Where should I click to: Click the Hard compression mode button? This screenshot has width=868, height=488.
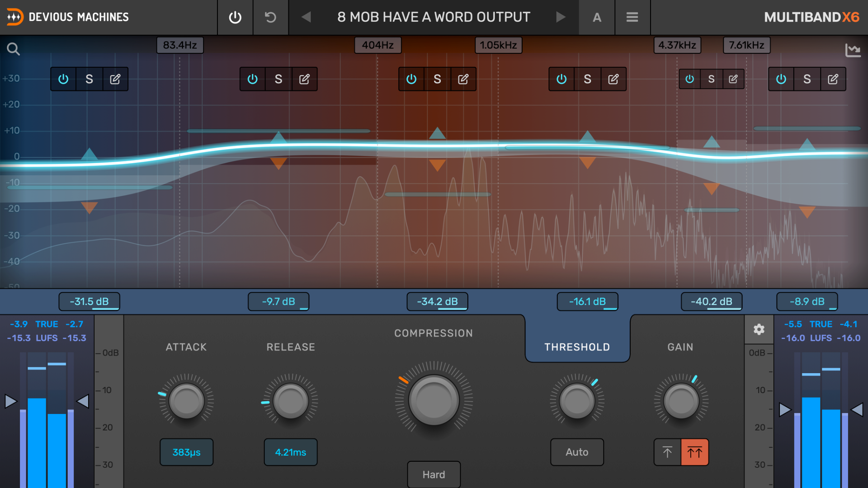[434, 474]
